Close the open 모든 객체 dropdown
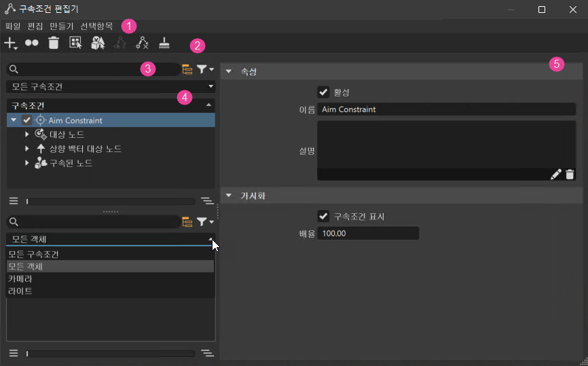 point(111,239)
